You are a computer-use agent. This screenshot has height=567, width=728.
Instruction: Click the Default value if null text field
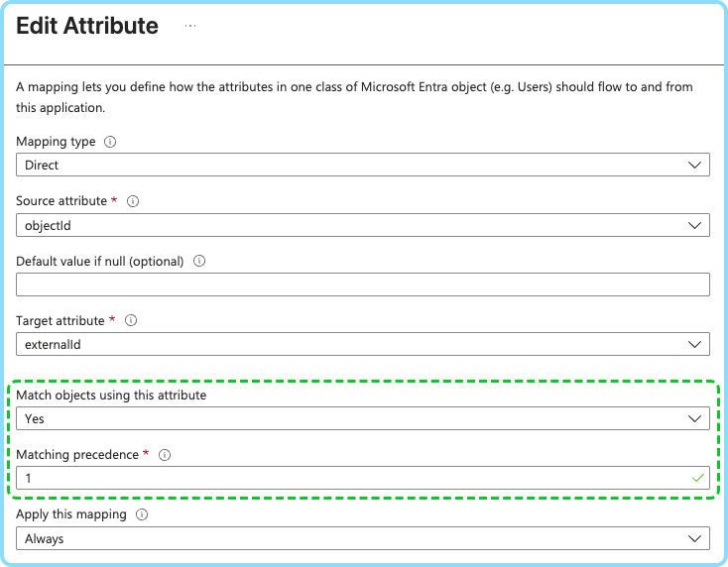pos(362,284)
